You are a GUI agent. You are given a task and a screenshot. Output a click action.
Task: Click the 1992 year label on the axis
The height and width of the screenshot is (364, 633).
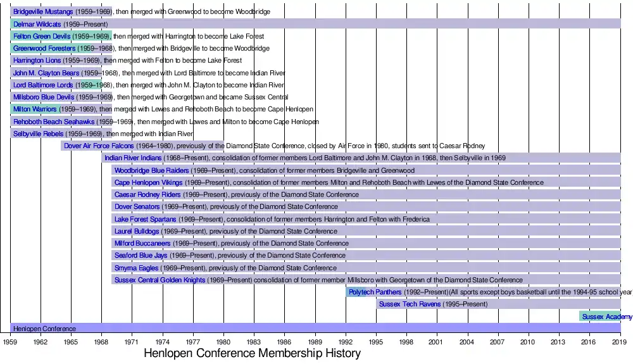(x=346, y=342)
